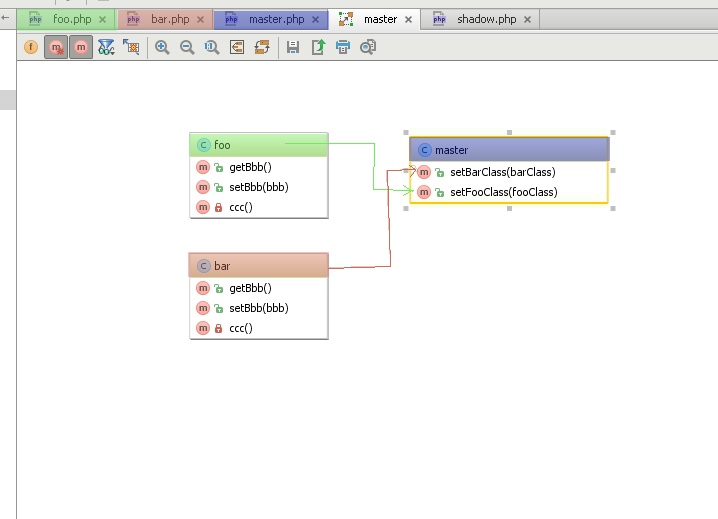Close the master diagram tab
718x519 pixels.
point(408,19)
